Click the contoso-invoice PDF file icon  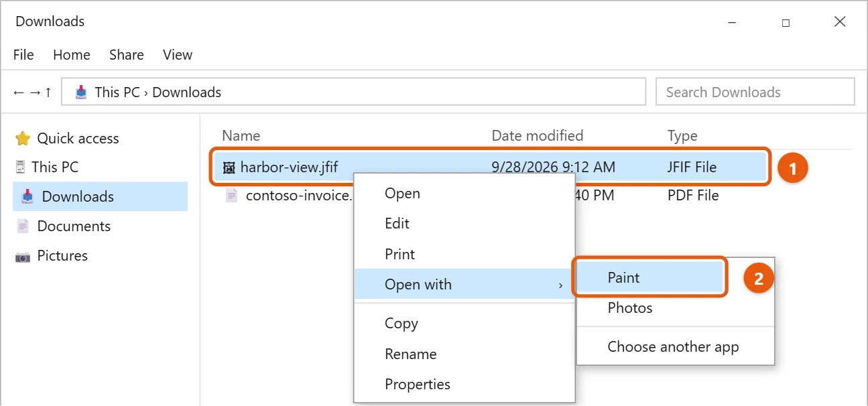pyautogui.click(x=231, y=196)
